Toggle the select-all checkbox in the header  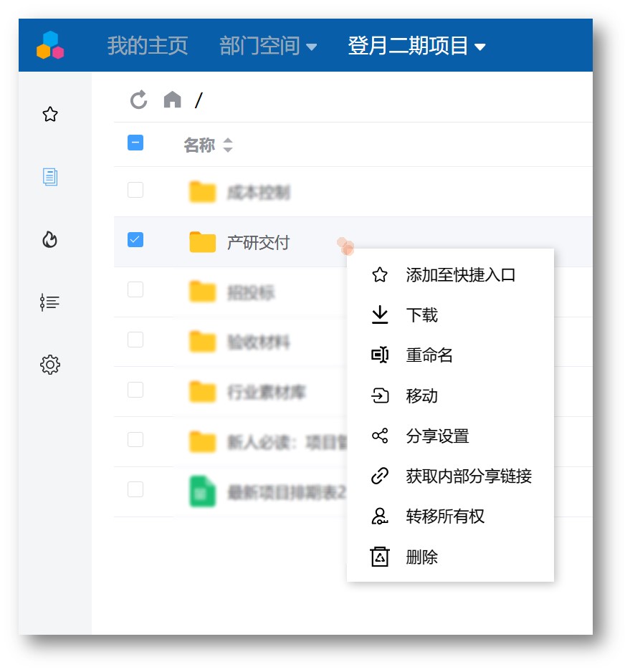click(135, 143)
